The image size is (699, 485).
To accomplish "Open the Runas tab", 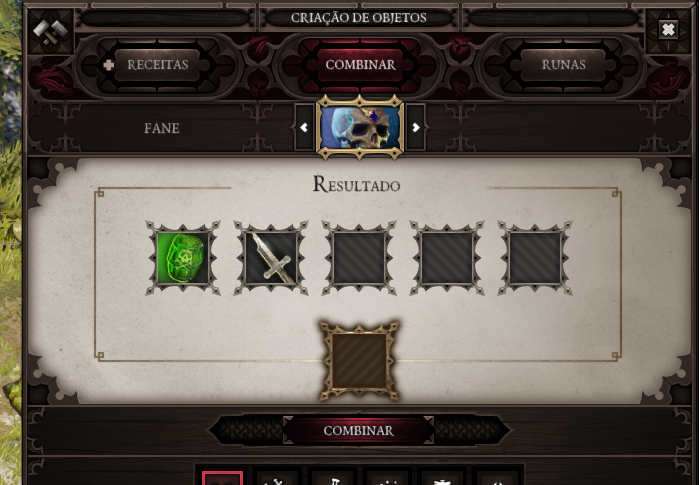I will (563, 65).
